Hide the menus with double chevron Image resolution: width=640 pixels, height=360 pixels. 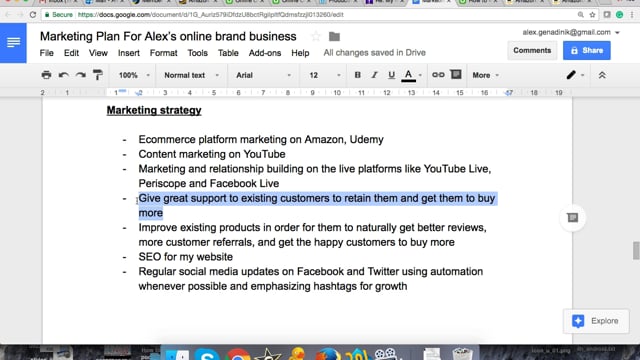[x=602, y=75]
